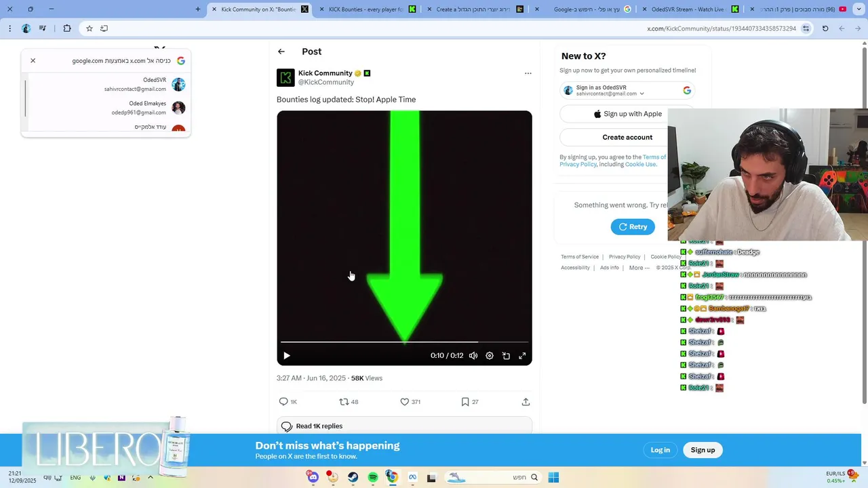868x488 pixels.
Task: Mute the video with the speaker icon
Action: (x=473, y=356)
